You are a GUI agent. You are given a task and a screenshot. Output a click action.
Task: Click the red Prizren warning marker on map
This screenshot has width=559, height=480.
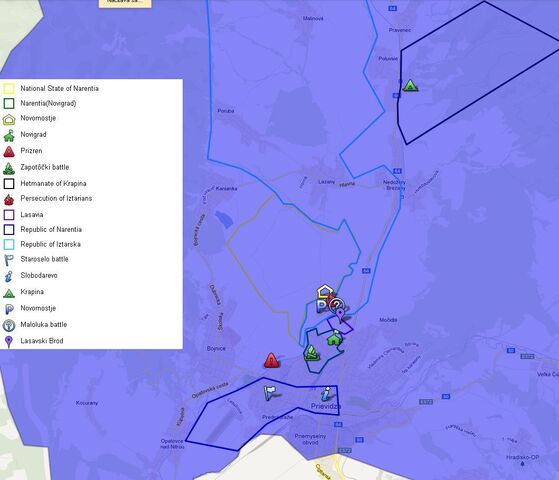(x=271, y=360)
